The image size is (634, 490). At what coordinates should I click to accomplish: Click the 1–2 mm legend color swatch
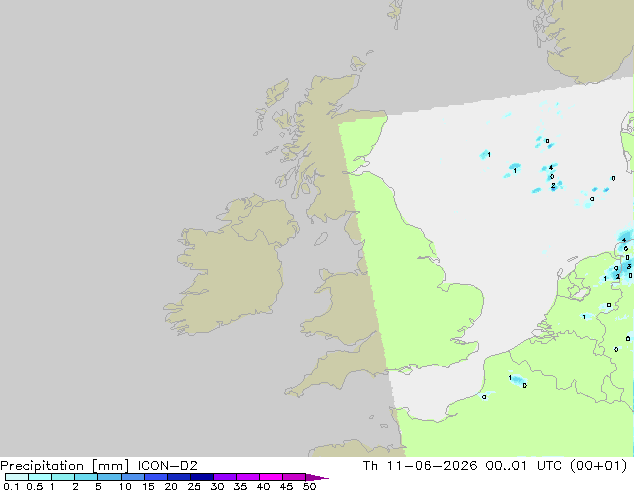(63, 477)
